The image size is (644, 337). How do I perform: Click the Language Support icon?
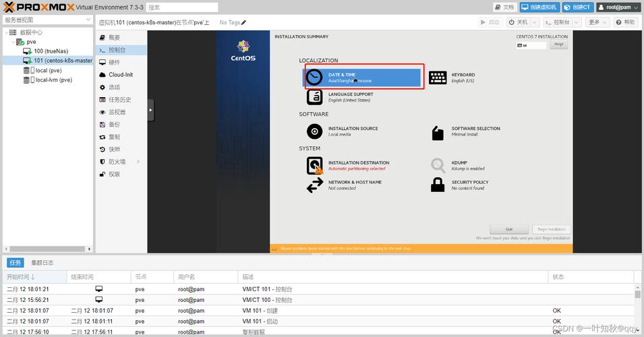click(314, 97)
